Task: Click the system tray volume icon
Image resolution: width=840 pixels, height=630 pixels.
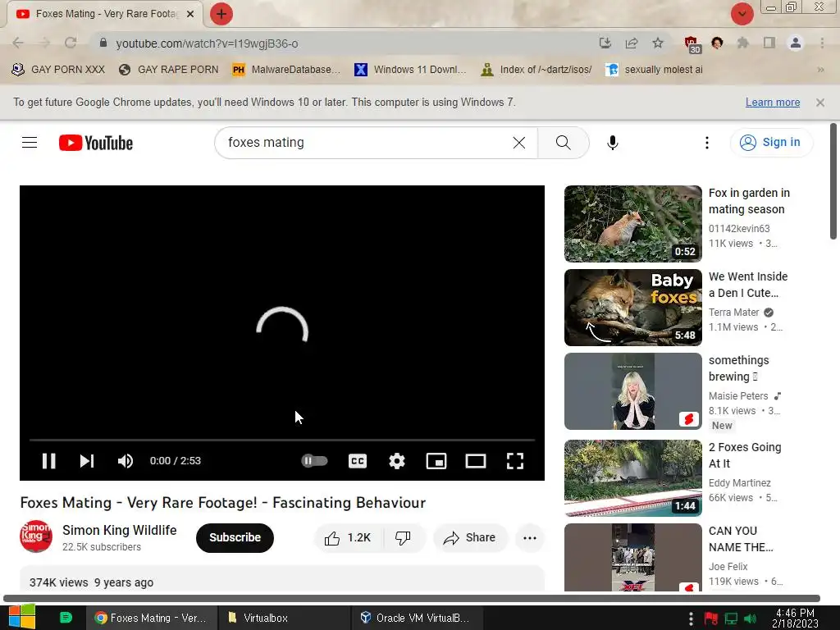Action: (750, 619)
